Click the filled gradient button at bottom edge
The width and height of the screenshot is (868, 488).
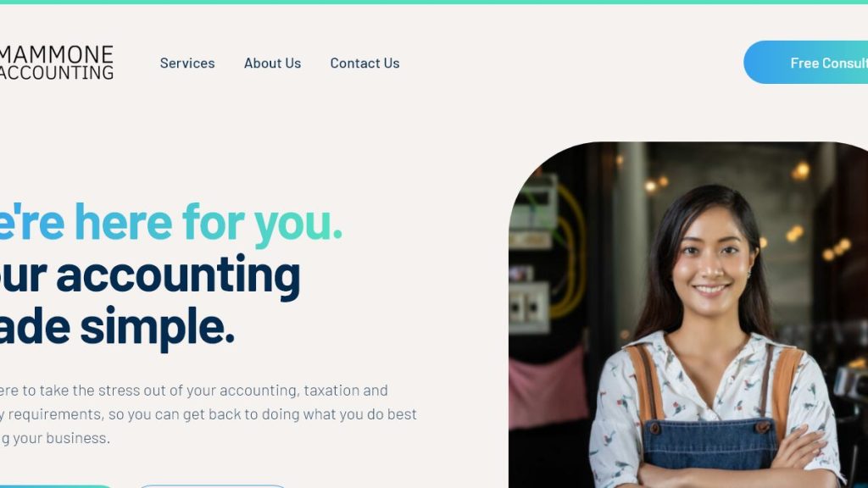click(x=55, y=485)
